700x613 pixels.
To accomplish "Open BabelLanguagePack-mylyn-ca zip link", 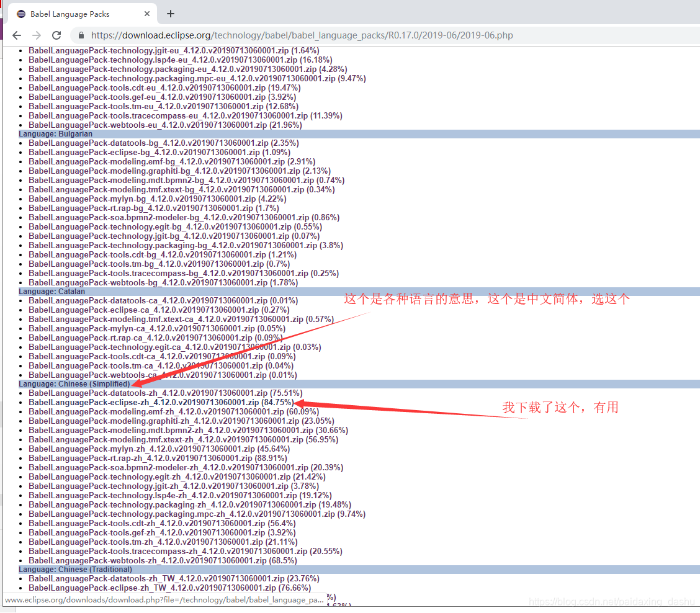I will (157, 329).
